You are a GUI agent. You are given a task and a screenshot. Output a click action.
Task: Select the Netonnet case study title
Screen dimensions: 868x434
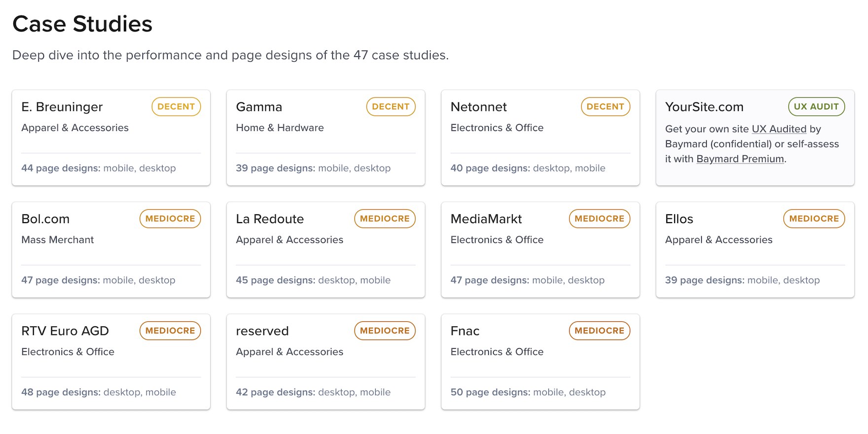tap(478, 107)
